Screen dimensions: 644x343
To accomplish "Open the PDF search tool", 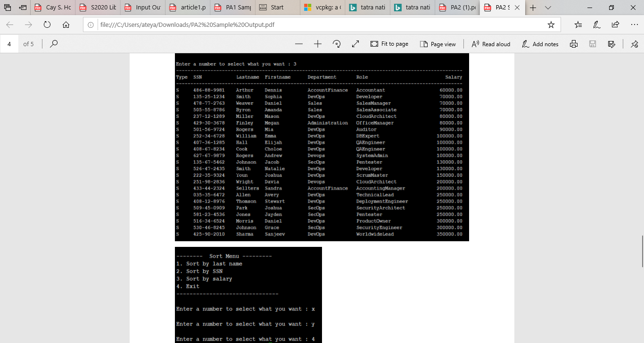I will [53, 44].
